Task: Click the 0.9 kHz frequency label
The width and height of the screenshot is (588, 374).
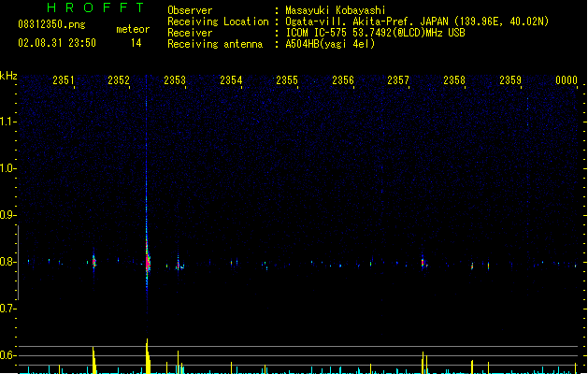Action: click(x=7, y=215)
